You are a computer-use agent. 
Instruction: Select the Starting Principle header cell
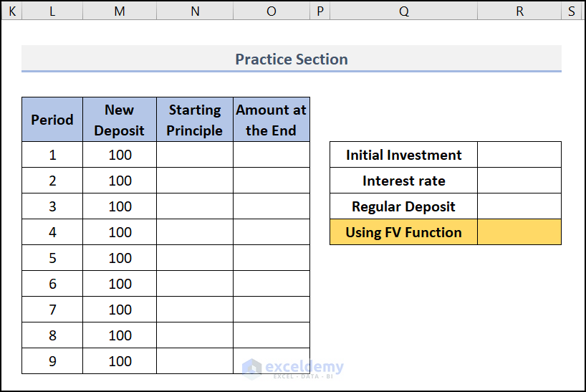pos(195,120)
